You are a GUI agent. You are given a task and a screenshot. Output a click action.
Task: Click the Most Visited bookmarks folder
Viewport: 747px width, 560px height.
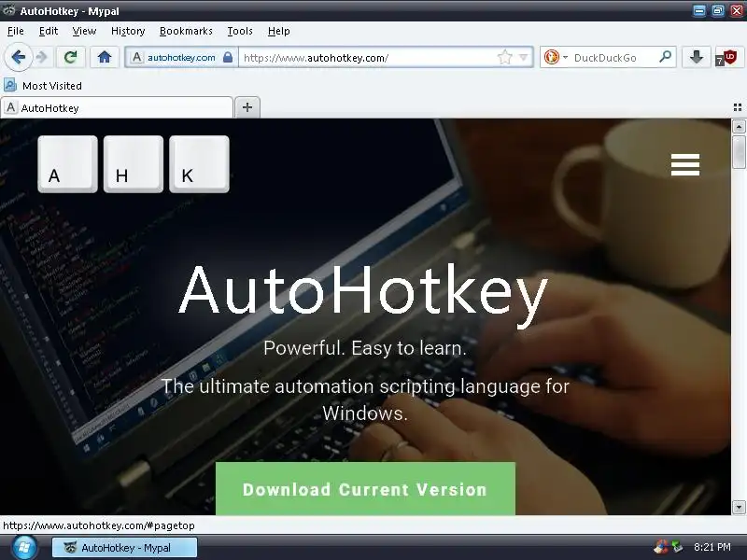pyautogui.click(x=43, y=86)
